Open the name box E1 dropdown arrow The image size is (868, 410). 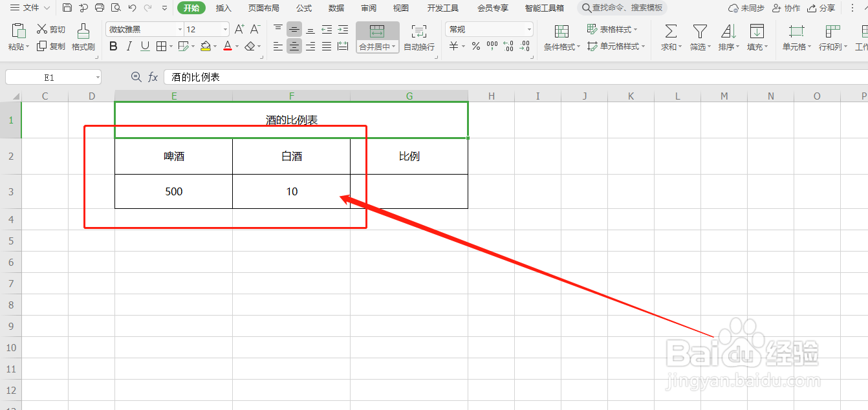(98, 77)
